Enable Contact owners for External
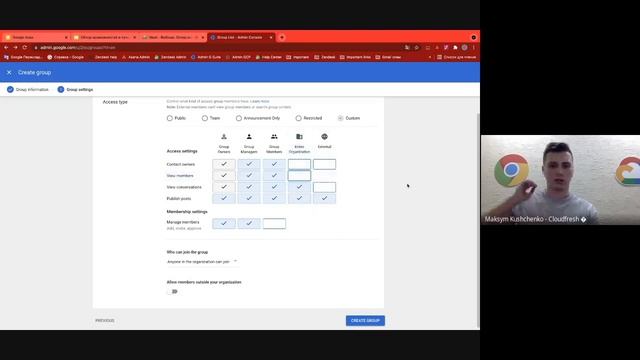The height and width of the screenshot is (360, 640). tap(324, 164)
